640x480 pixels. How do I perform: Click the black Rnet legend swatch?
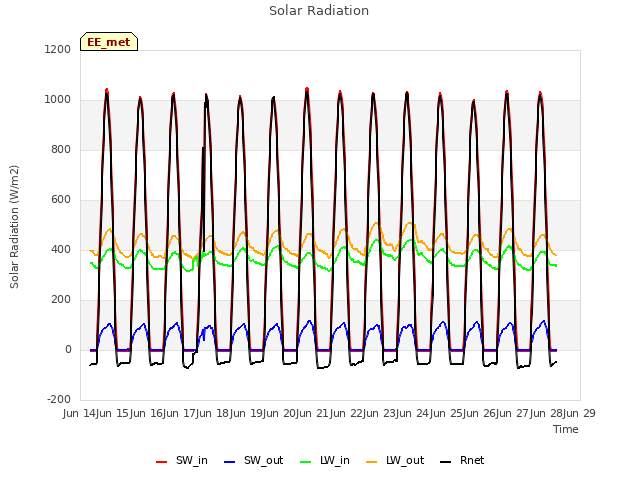click(446, 462)
